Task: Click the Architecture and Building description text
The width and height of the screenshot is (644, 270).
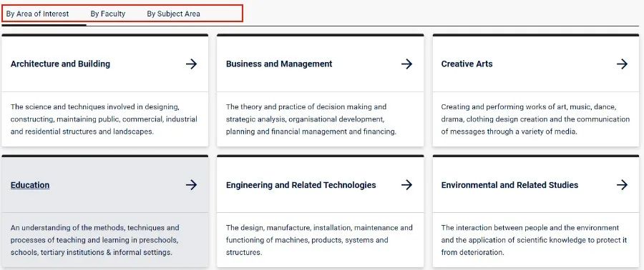Action: click(x=104, y=119)
